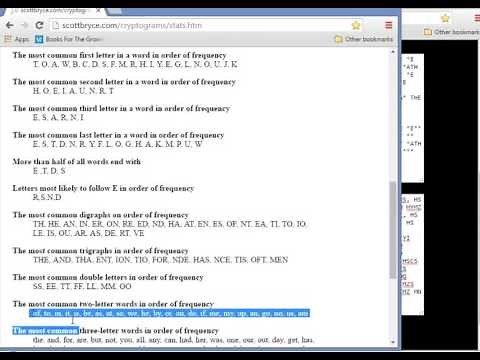The height and width of the screenshot is (360, 480).
Task: Click digraph line starting 'LE, IS, OU, AR'
Action: [x=88, y=233]
